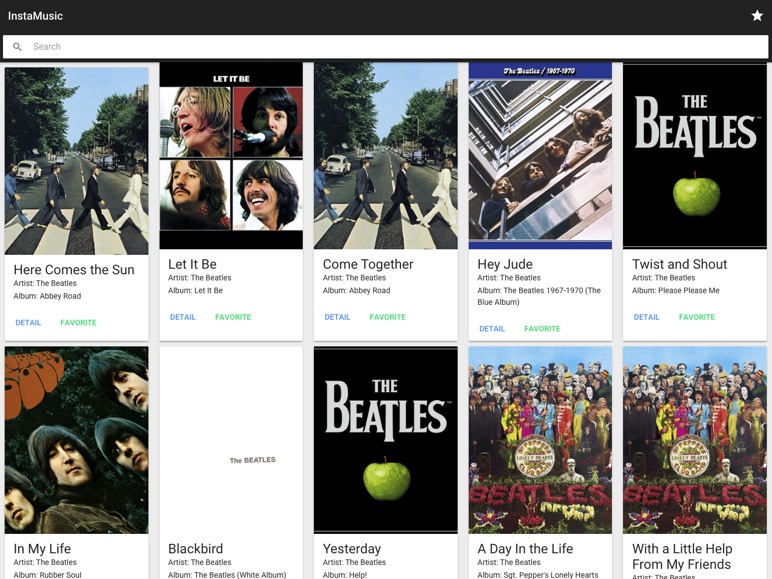Click the InstaMusic app title
Viewport: 772px width, 579px height.
35,16
